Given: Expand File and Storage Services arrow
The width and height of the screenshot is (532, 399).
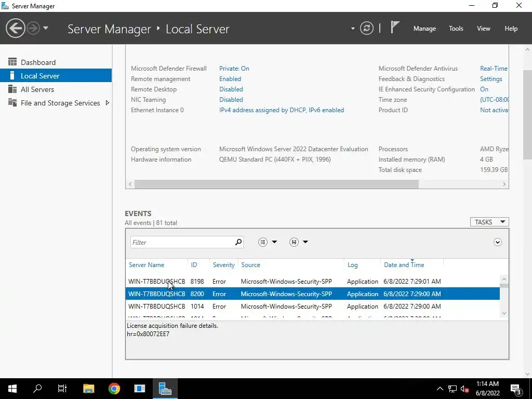Looking at the screenshot, I should [x=107, y=102].
